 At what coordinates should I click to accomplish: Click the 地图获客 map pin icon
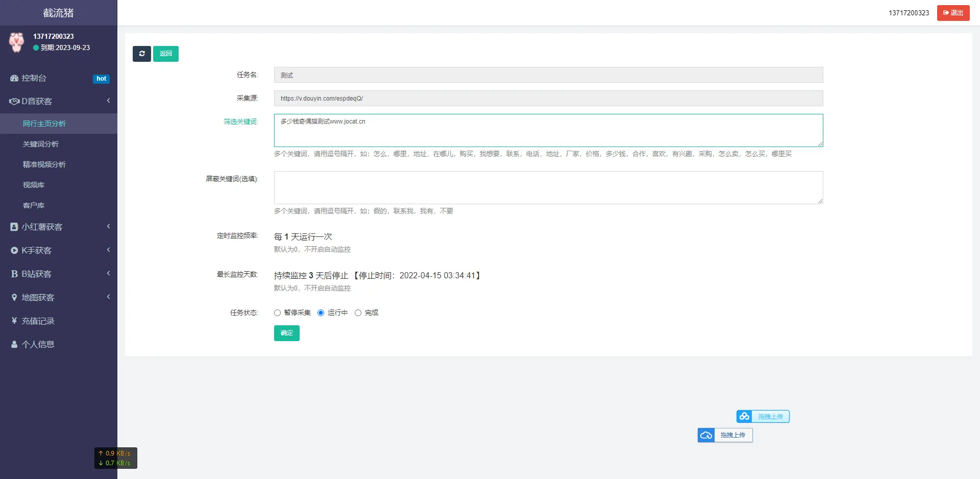(x=14, y=297)
